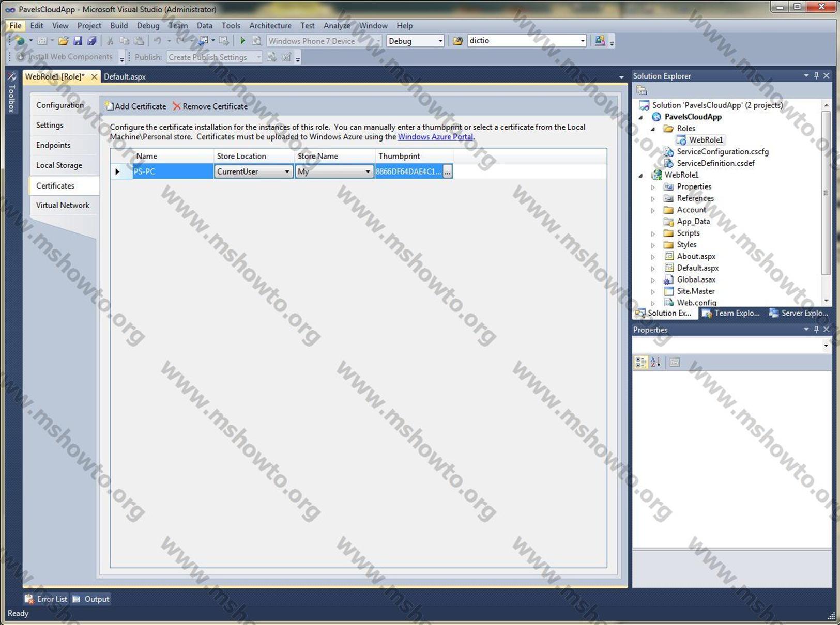Click the Categorized icon in Properties panel
The image size is (840, 625).
click(641, 362)
